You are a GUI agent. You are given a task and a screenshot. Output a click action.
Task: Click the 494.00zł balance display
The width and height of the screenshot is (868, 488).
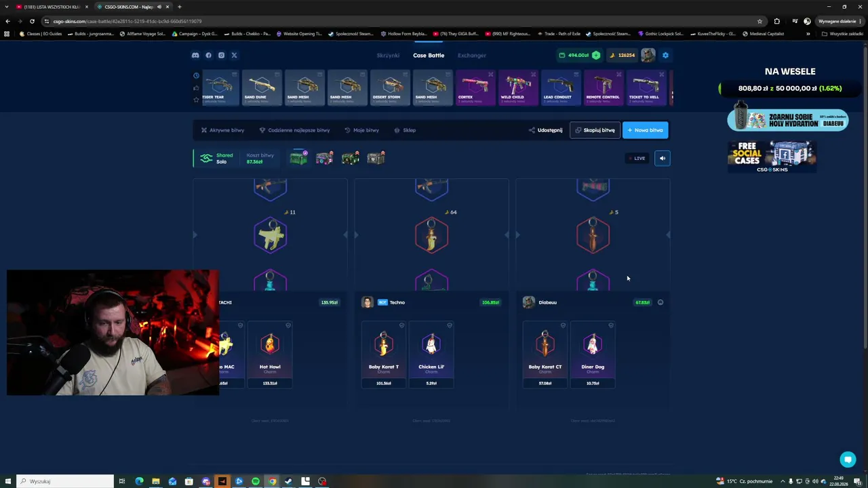click(x=578, y=55)
